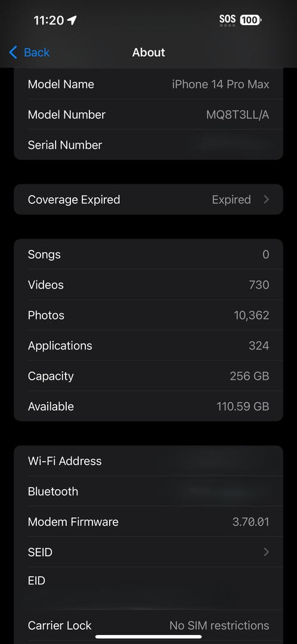Tap the Available 110.59 GB row
This screenshot has width=297, height=644.
(148, 406)
